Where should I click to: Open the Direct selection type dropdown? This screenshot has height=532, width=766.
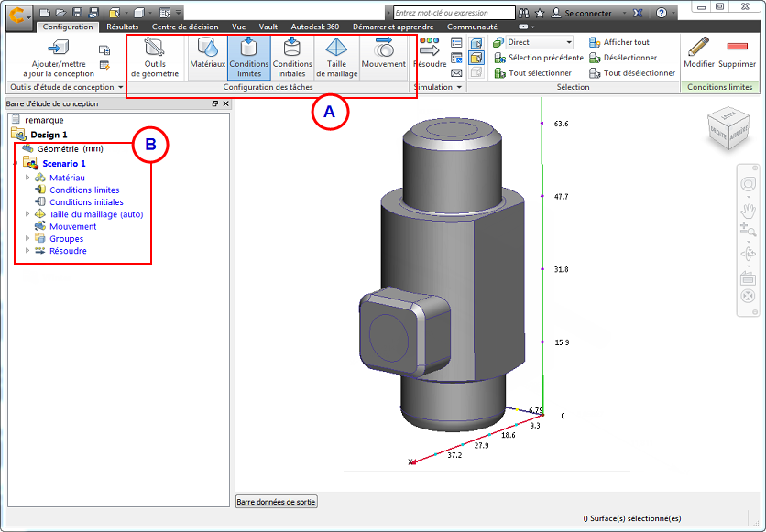click(540, 42)
